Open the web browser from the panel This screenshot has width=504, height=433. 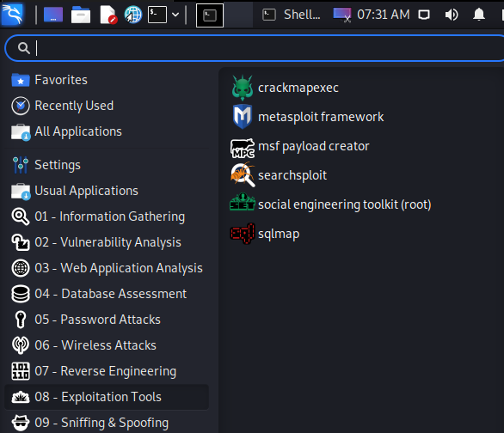(132, 15)
